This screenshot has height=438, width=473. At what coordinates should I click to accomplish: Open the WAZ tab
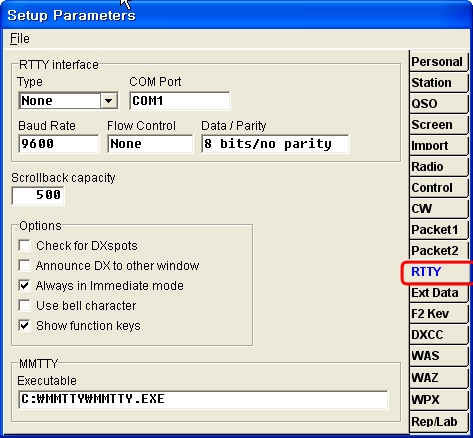(438, 378)
